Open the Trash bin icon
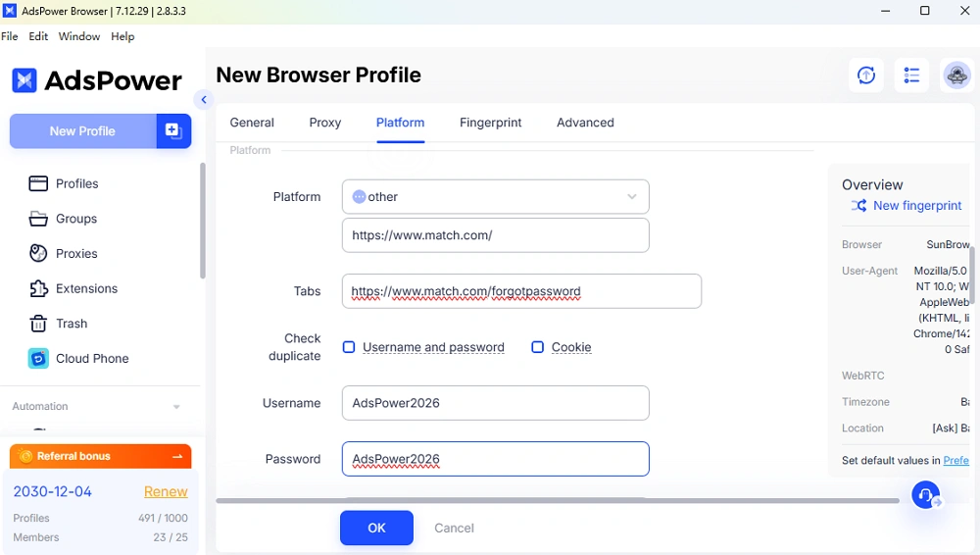980x555 pixels. 38,324
